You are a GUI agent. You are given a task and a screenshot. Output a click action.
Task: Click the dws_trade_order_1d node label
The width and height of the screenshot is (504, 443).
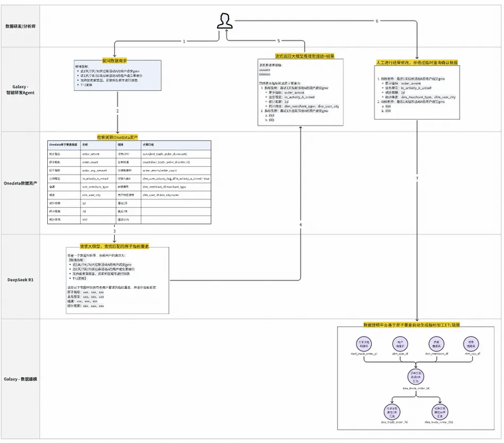[416, 389]
